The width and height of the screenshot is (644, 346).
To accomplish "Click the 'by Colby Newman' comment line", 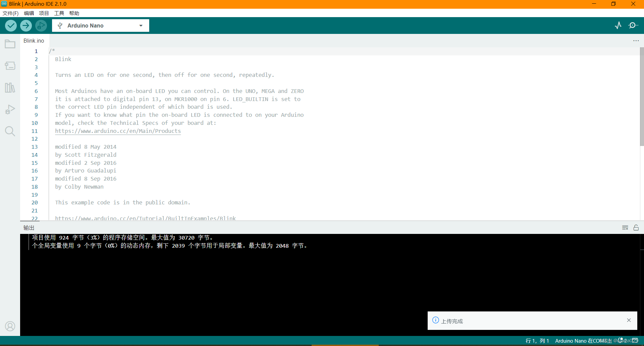I will point(79,187).
